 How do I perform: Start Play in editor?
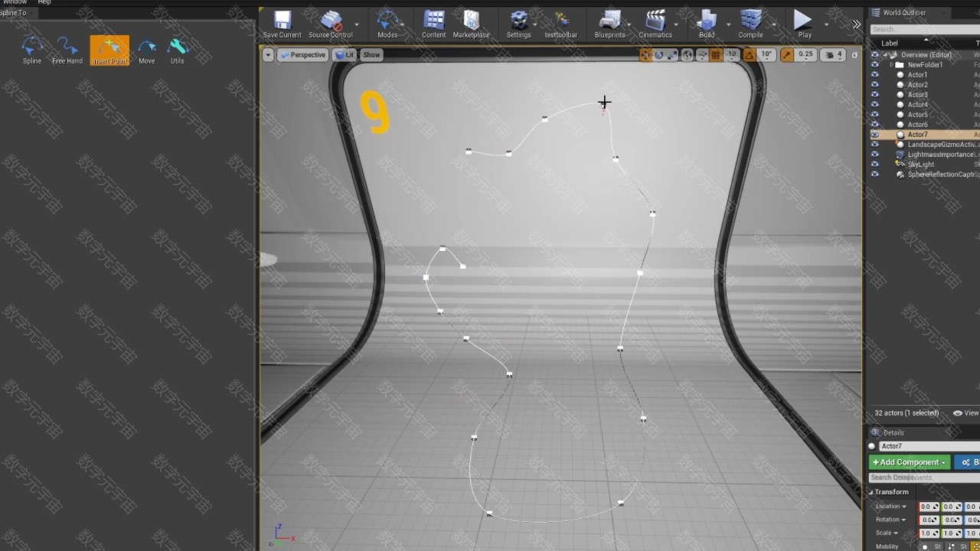(x=804, y=24)
